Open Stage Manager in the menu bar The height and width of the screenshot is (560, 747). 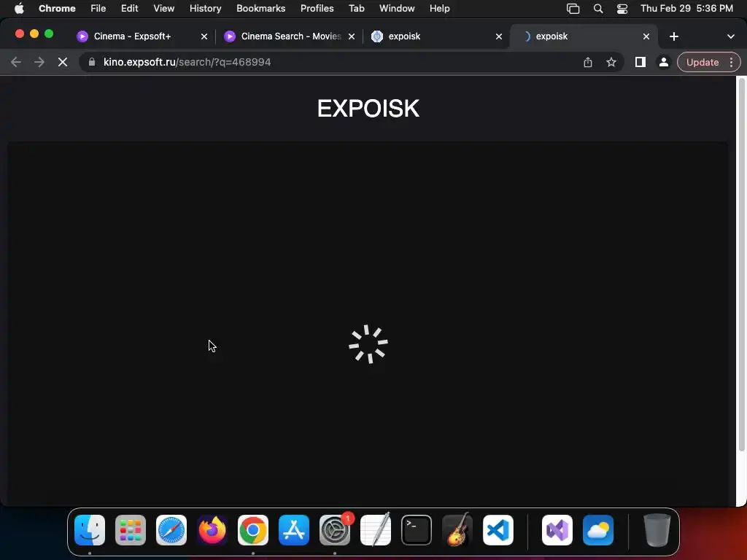(x=573, y=9)
